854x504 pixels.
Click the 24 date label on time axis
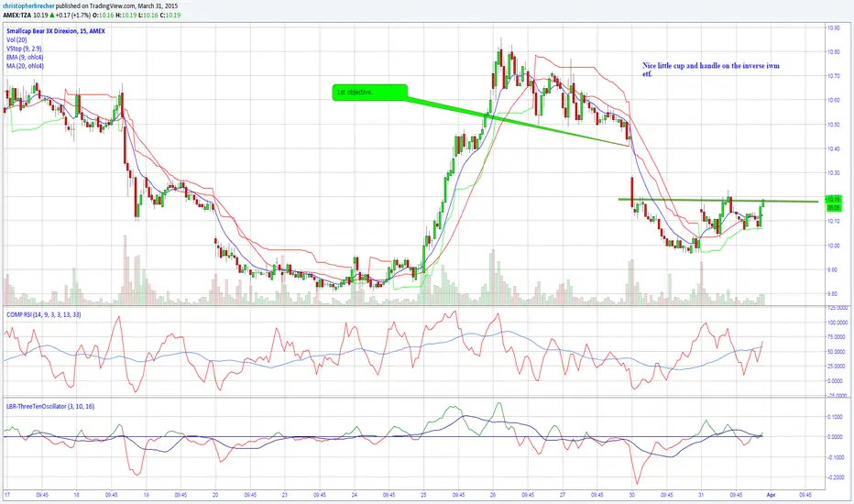click(x=354, y=495)
